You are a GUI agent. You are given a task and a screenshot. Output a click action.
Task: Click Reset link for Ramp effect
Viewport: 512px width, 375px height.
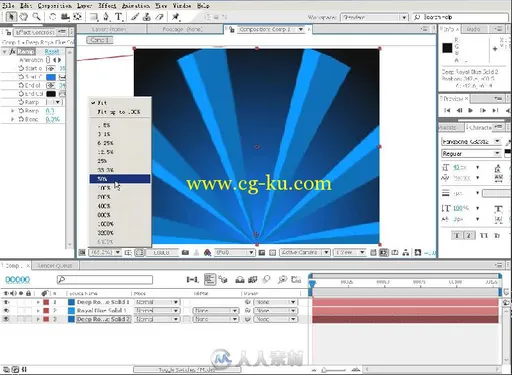click(x=52, y=51)
